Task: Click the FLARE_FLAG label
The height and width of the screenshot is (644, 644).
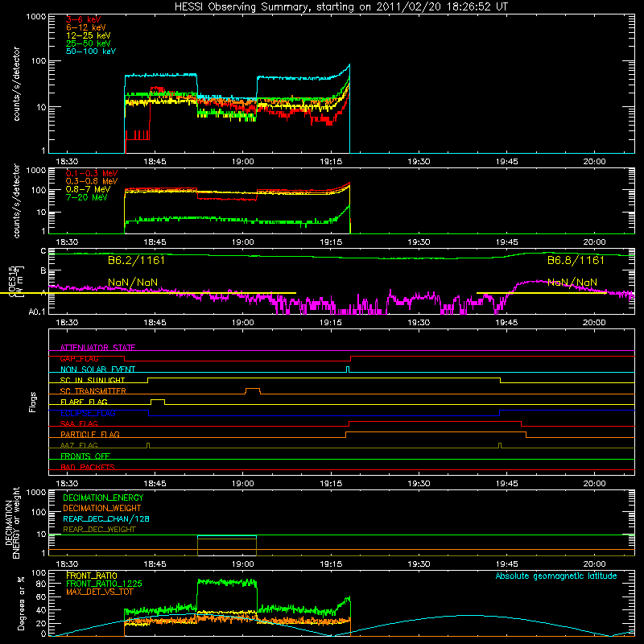Action: 84,402
